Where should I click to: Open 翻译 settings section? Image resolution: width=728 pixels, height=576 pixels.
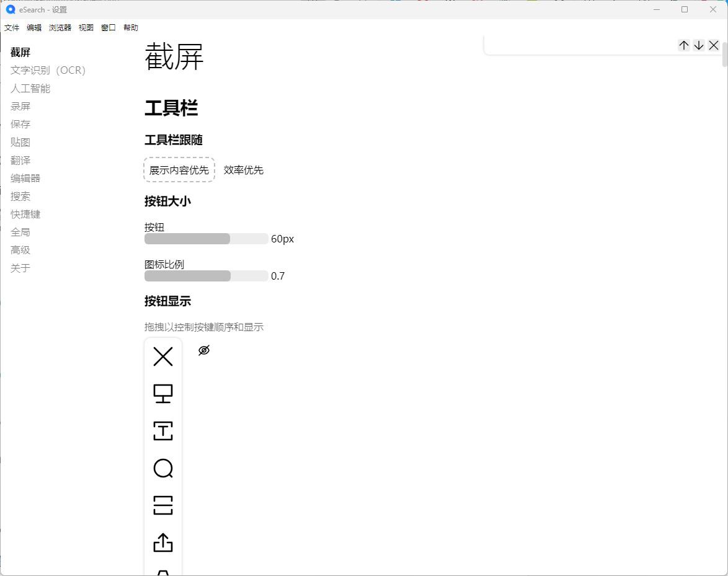[20, 160]
